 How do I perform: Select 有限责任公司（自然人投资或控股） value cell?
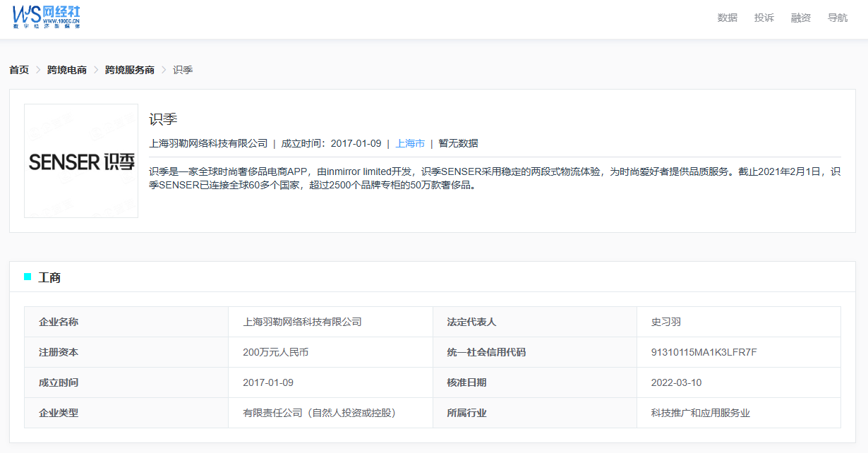[331, 413]
